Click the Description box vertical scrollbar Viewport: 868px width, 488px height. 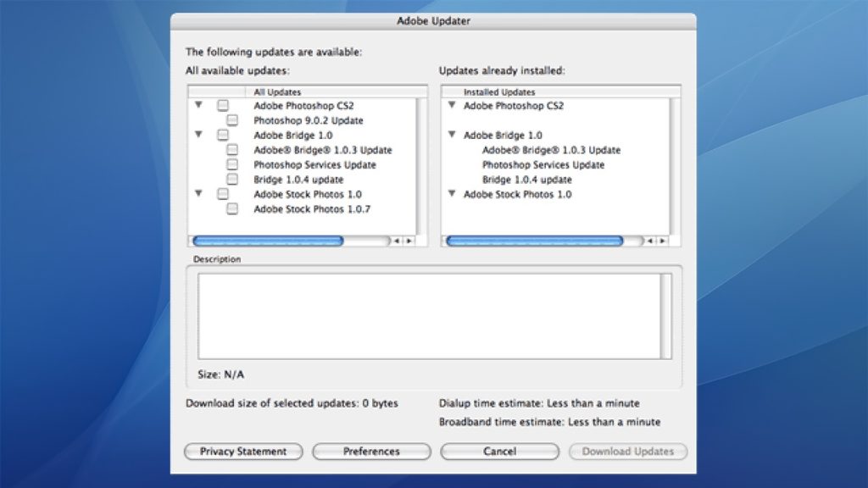click(x=666, y=317)
